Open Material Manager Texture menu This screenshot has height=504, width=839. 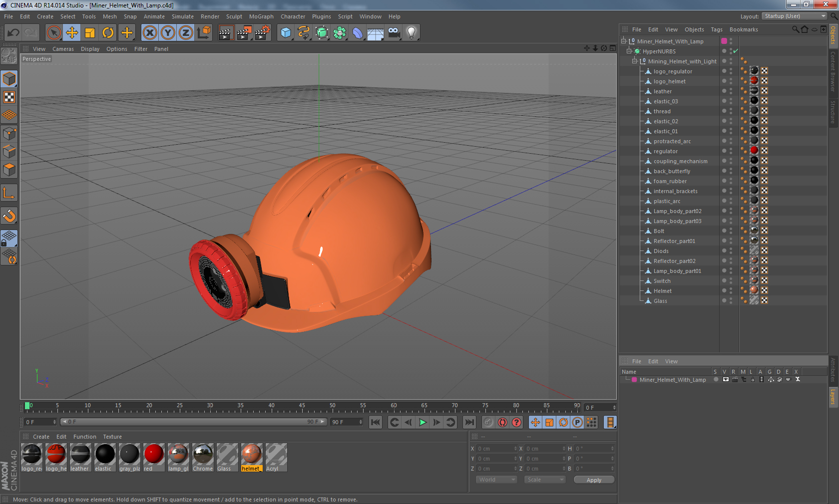coord(112,437)
